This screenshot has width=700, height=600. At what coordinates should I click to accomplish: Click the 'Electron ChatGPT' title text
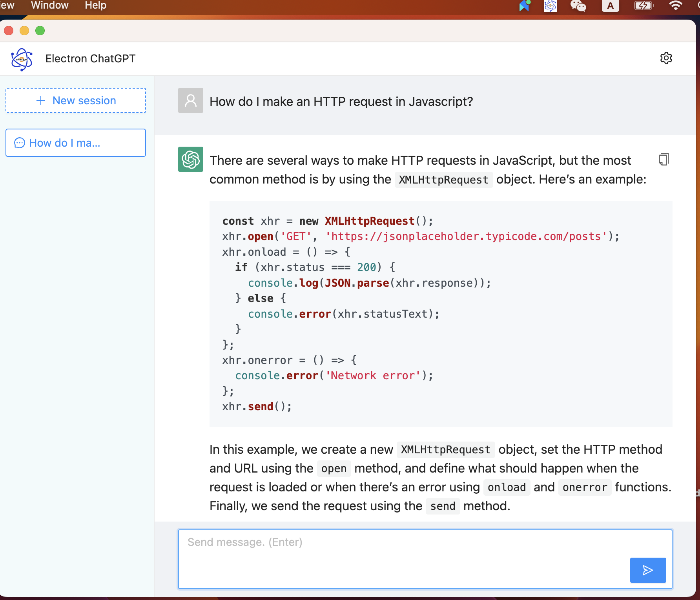90,58
